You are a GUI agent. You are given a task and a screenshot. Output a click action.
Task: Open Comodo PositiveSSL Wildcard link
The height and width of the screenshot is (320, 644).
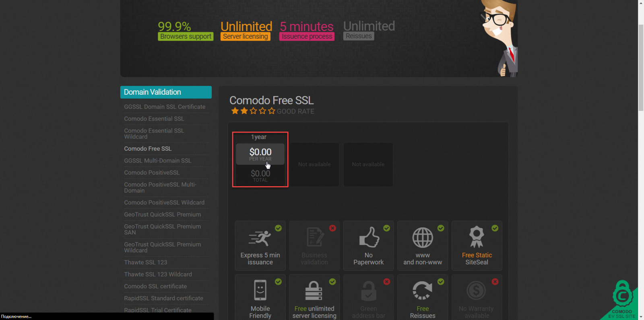164,203
